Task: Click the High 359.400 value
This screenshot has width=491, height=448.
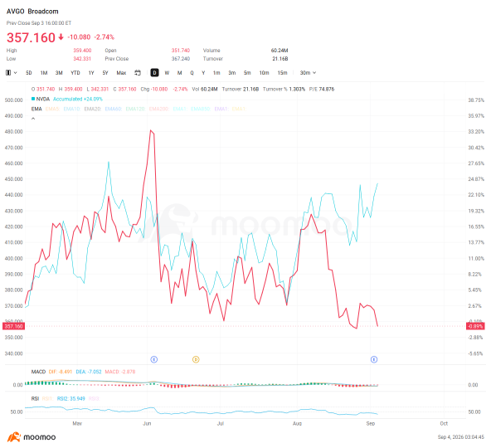Action: pyautogui.click(x=82, y=51)
